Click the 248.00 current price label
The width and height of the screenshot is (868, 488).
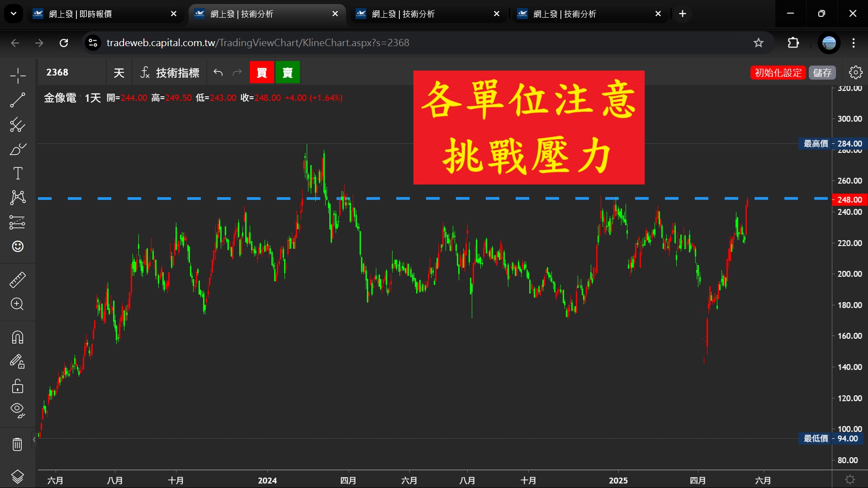(849, 199)
